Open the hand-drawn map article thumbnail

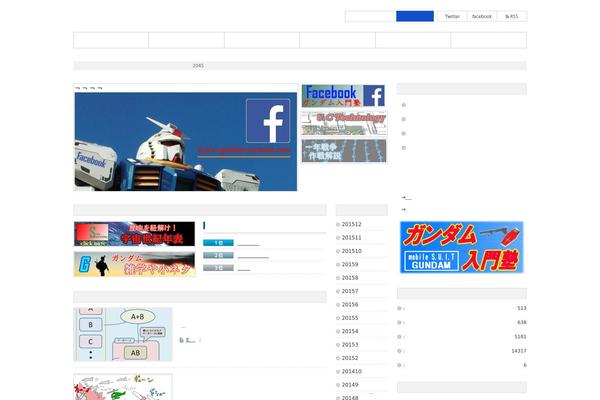coord(123,387)
